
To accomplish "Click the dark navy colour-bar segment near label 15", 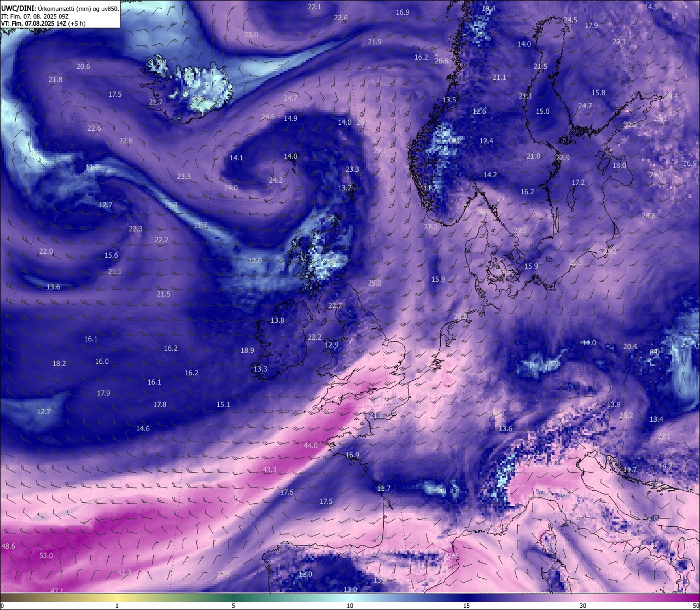I will (466, 598).
